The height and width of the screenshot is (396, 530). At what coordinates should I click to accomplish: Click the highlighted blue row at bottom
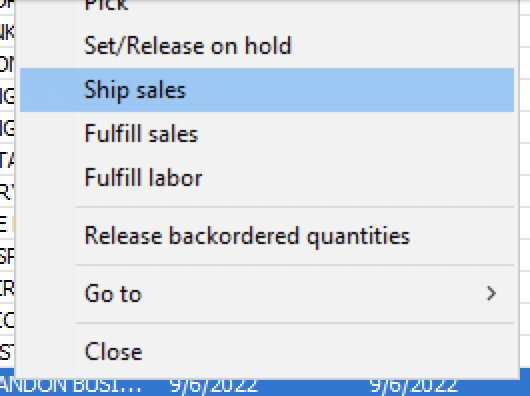click(x=265, y=387)
